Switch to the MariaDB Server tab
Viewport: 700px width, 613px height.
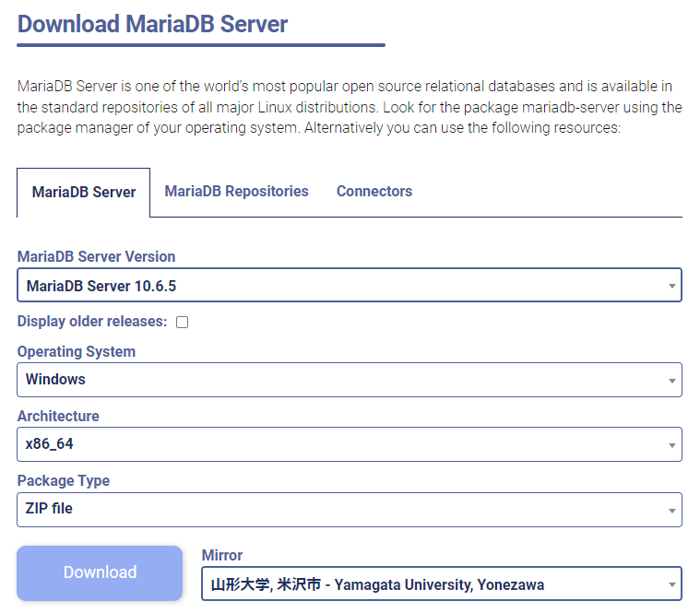[84, 193]
